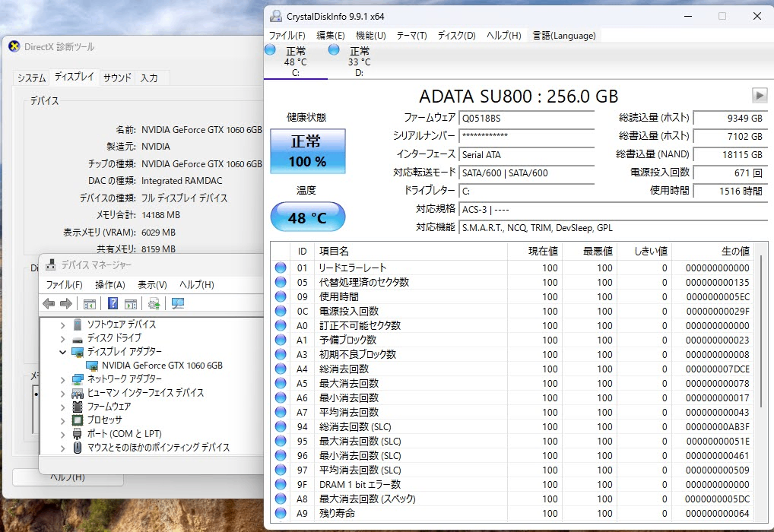Screen dimensions: 774x532
Task: Select the ヒューマン インターフェイス デバイス icon
Action: coord(78,394)
